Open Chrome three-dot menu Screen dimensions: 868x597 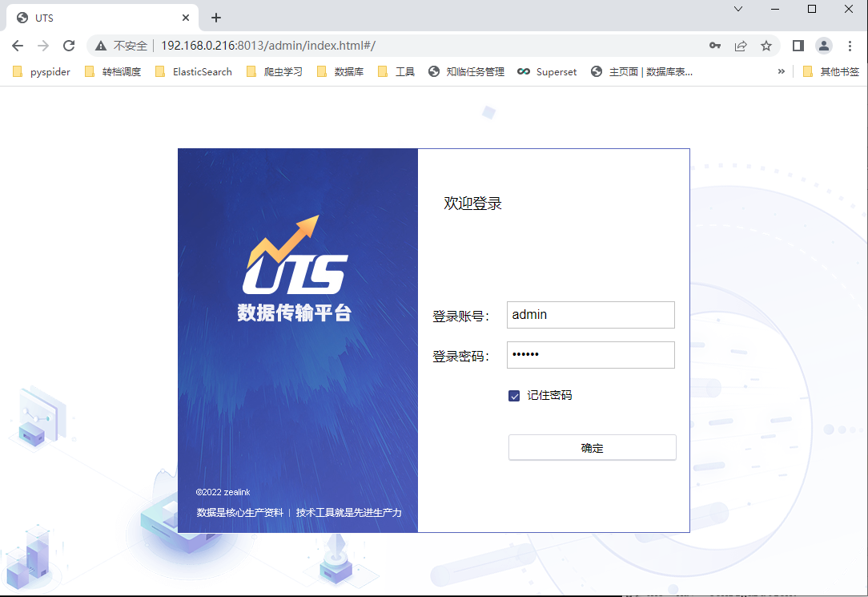tap(850, 46)
